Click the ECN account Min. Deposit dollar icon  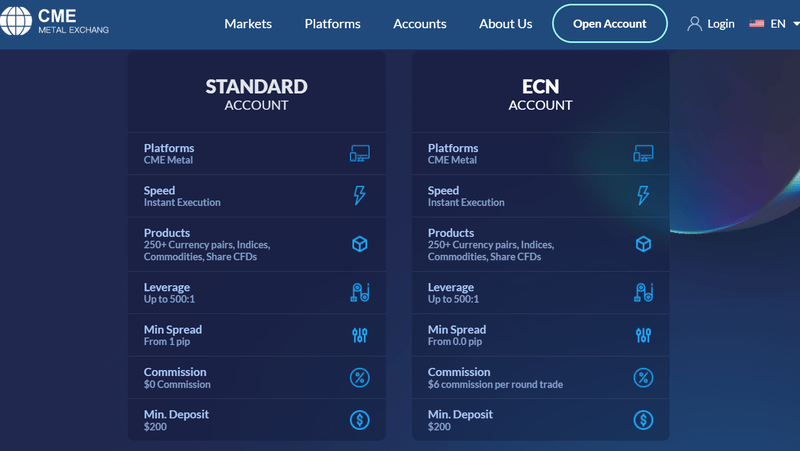(643, 420)
